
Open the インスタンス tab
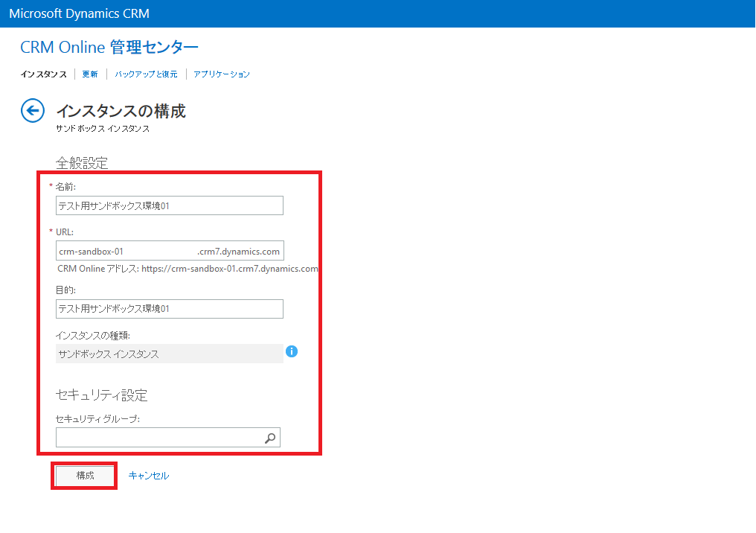pos(44,74)
